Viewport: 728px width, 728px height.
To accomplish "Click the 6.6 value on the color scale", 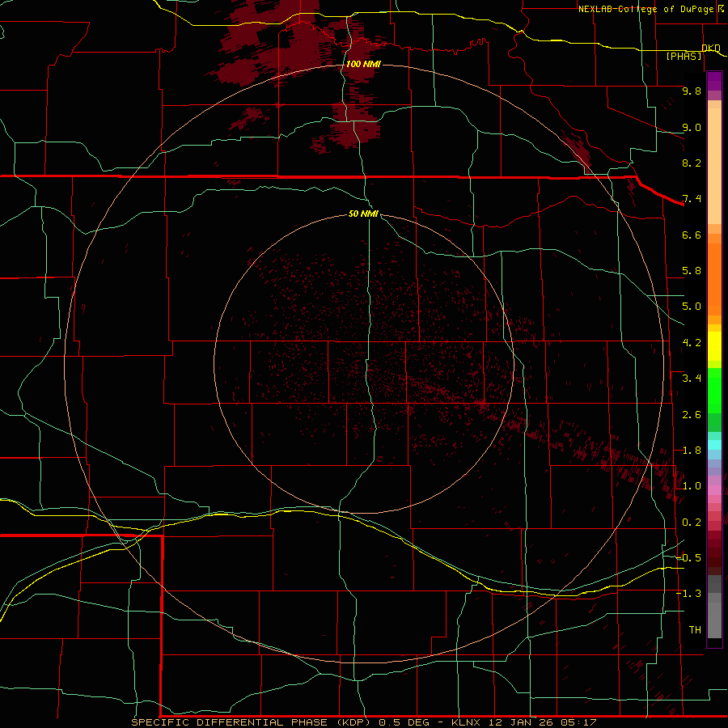I will pyautogui.click(x=692, y=235).
